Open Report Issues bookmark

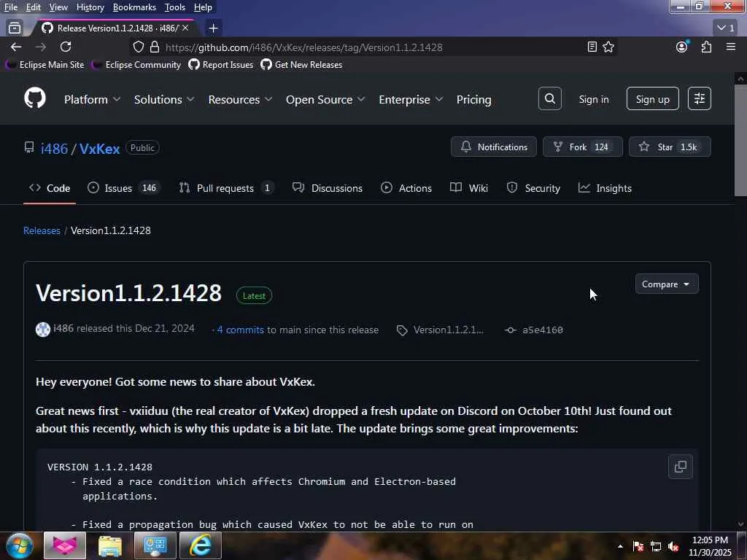[x=221, y=65]
